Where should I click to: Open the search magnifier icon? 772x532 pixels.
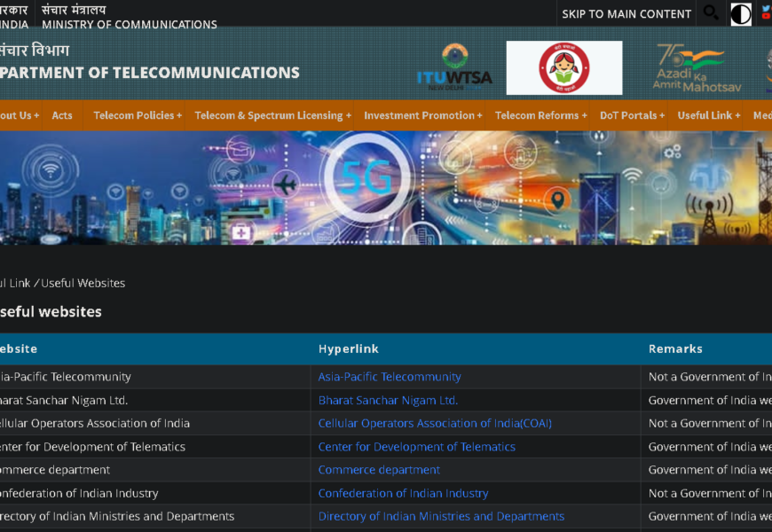(x=711, y=12)
